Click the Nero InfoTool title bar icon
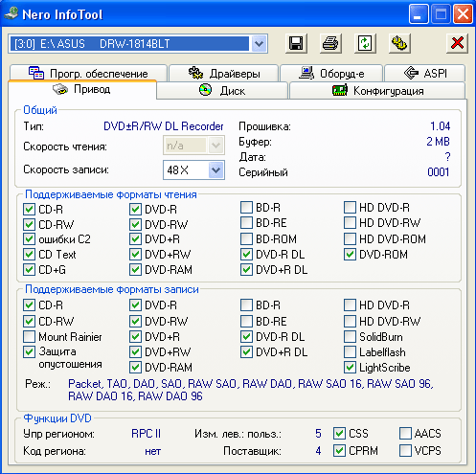 coord(11,14)
